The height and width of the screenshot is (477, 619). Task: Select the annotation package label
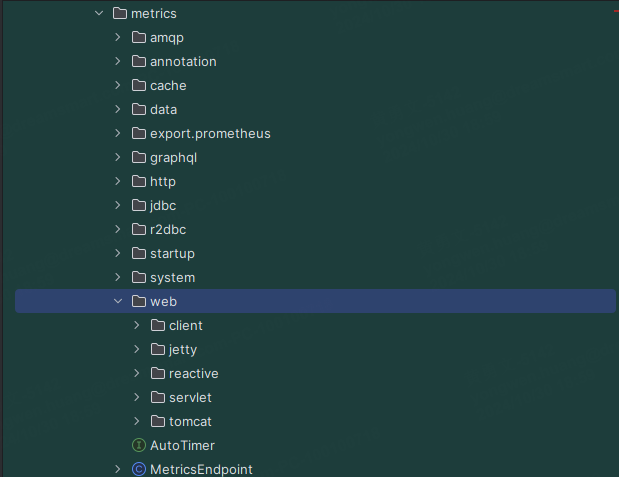pos(183,61)
